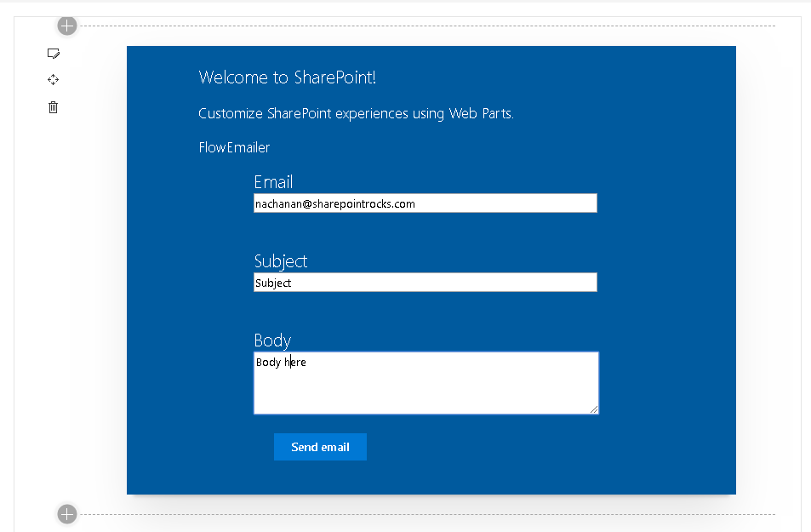Add a new section below the web part
811x532 pixels.
[67, 514]
